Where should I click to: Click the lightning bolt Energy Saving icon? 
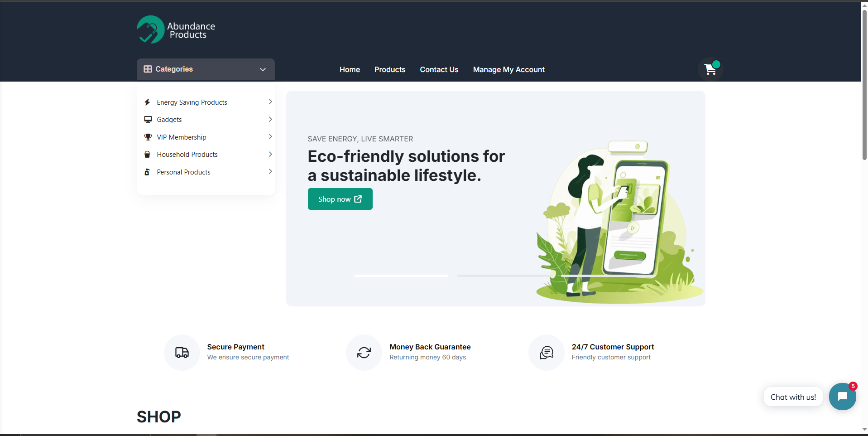tap(147, 102)
